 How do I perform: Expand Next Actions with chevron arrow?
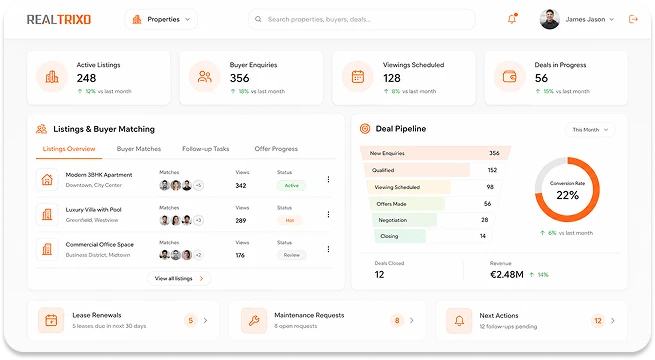point(613,321)
